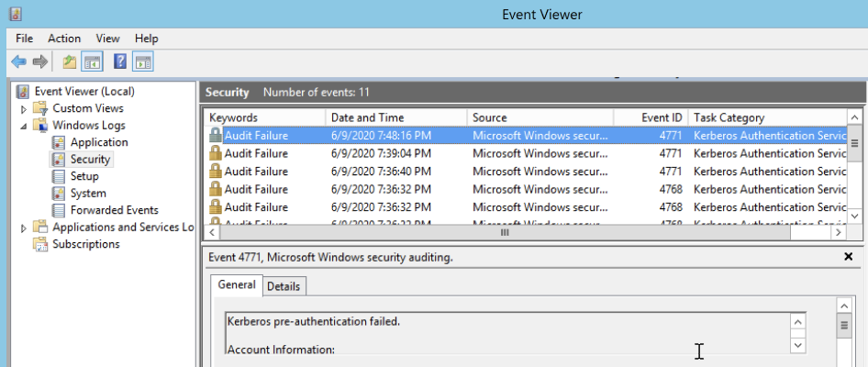Viewport: 868px width, 367px height.
Task: Collapse the Windows Logs node
Action: [x=24, y=126]
